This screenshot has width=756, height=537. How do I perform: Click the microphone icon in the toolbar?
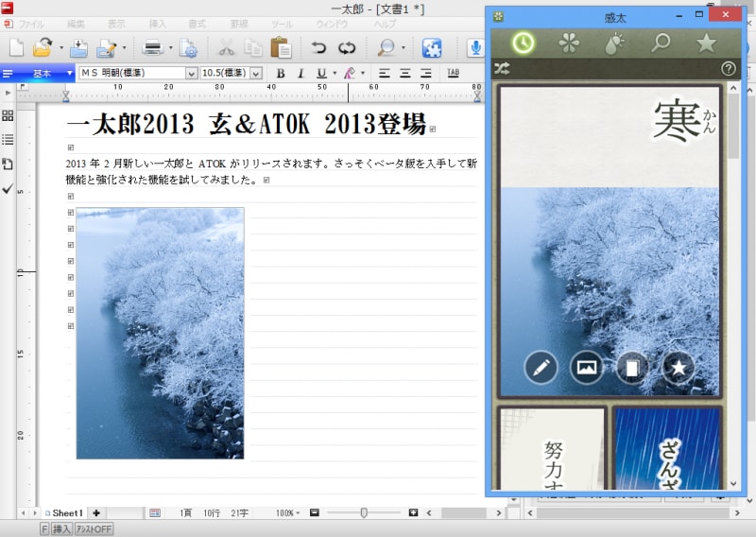[475, 47]
